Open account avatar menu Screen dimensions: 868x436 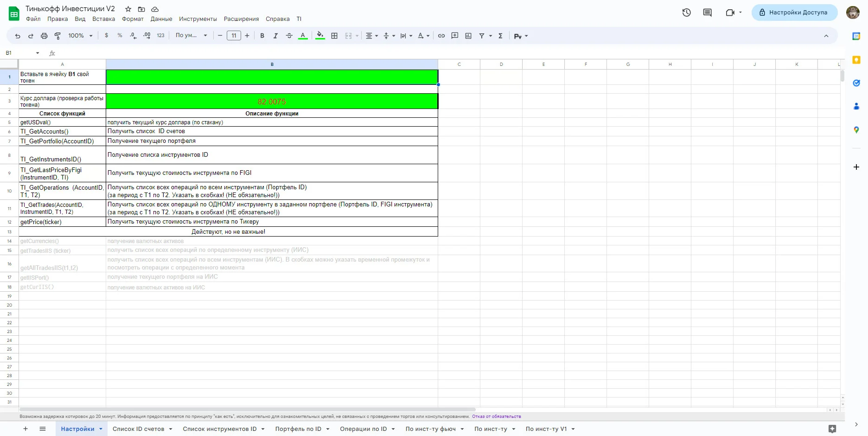tap(853, 13)
